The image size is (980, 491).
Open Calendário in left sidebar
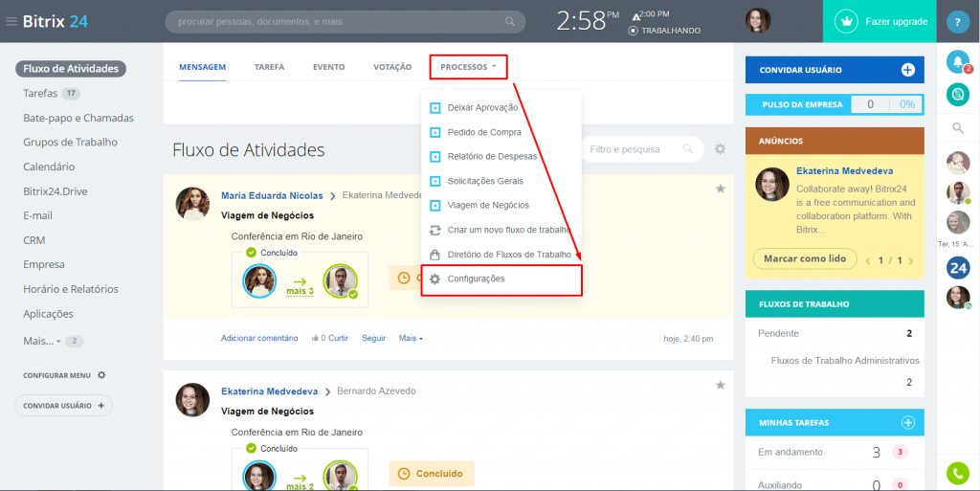pos(49,167)
